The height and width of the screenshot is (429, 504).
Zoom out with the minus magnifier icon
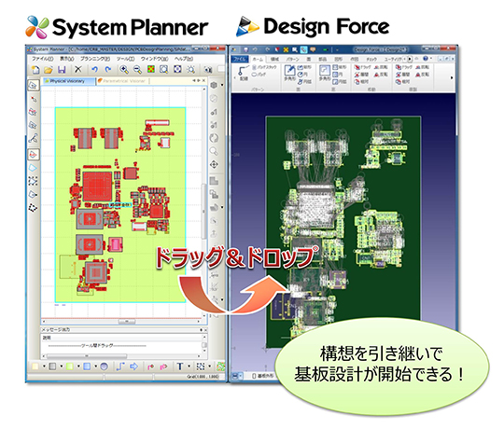[x=137, y=69]
